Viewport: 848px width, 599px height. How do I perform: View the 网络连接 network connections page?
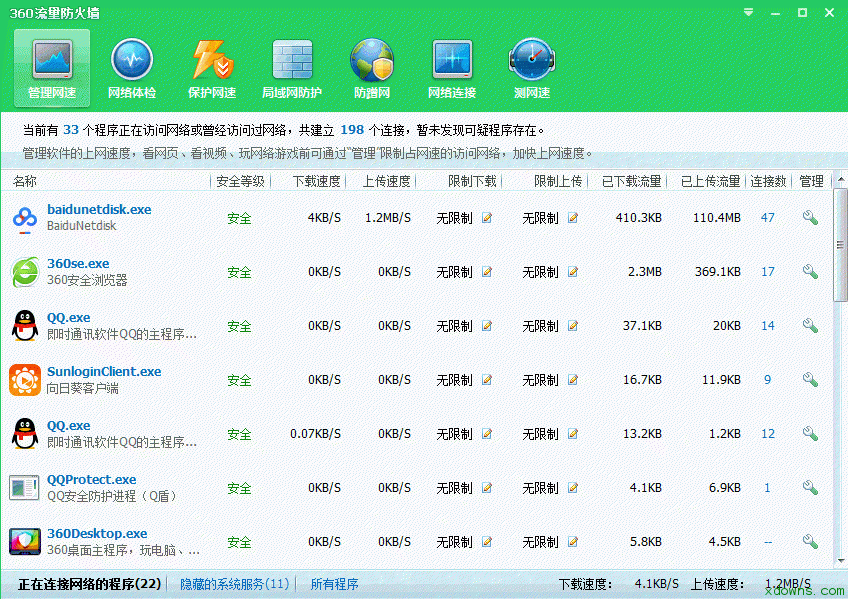[x=452, y=68]
